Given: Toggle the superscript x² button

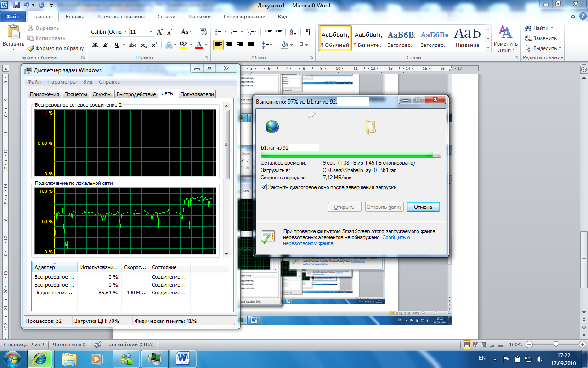Looking at the screenshot, I should 154,45.
